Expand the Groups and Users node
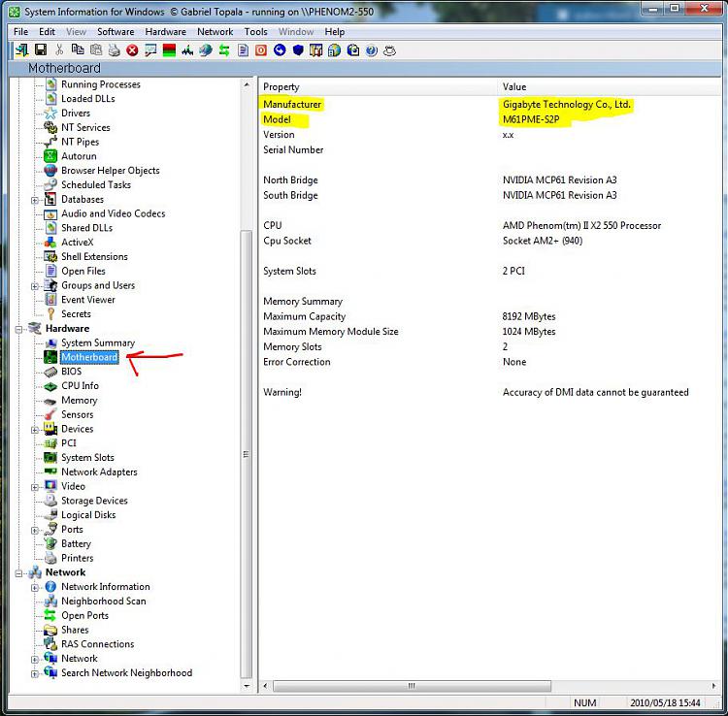The image size is (728, 716). (35, 286)
